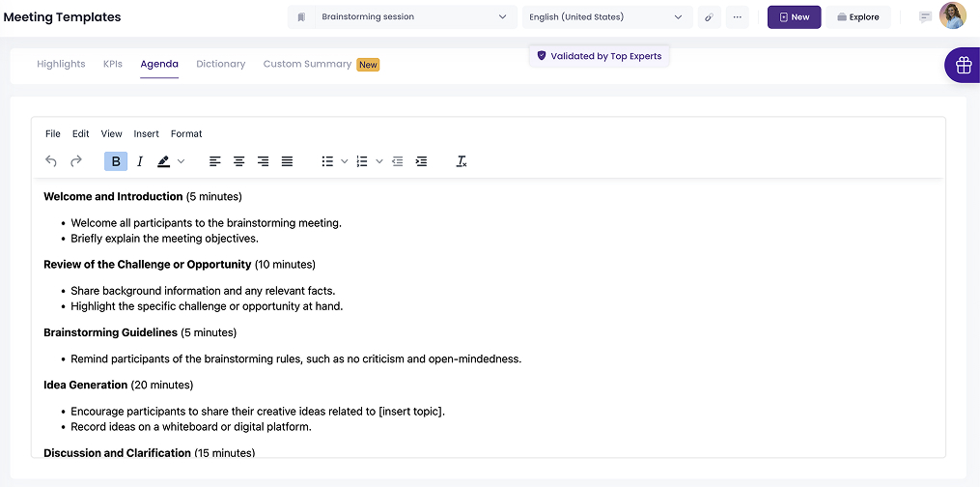Viewport: 980px width, 487px height.
Task: Redo the last edit
Action: 75,161
